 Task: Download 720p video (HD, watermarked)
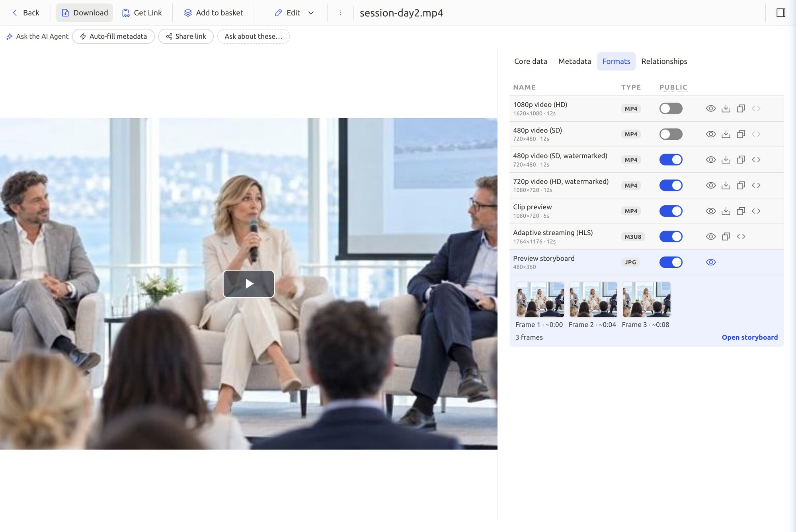726,185
